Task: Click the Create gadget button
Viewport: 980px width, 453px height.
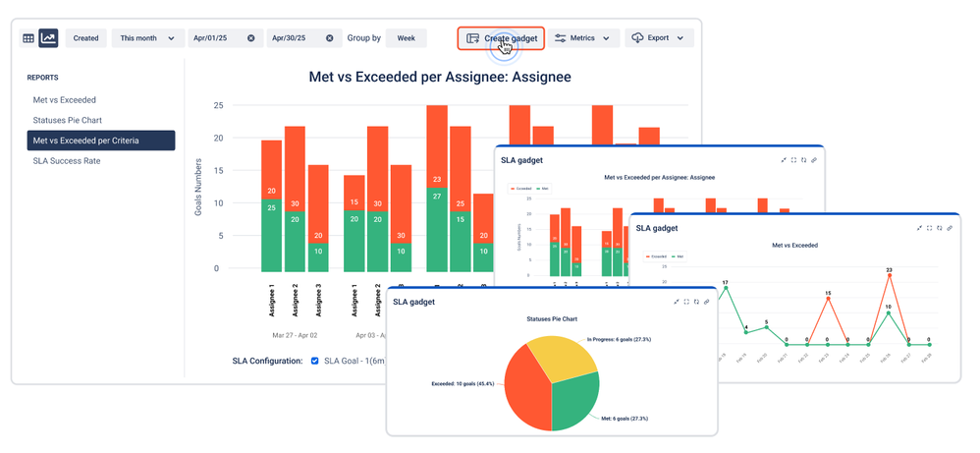Action: pos(501,38)
